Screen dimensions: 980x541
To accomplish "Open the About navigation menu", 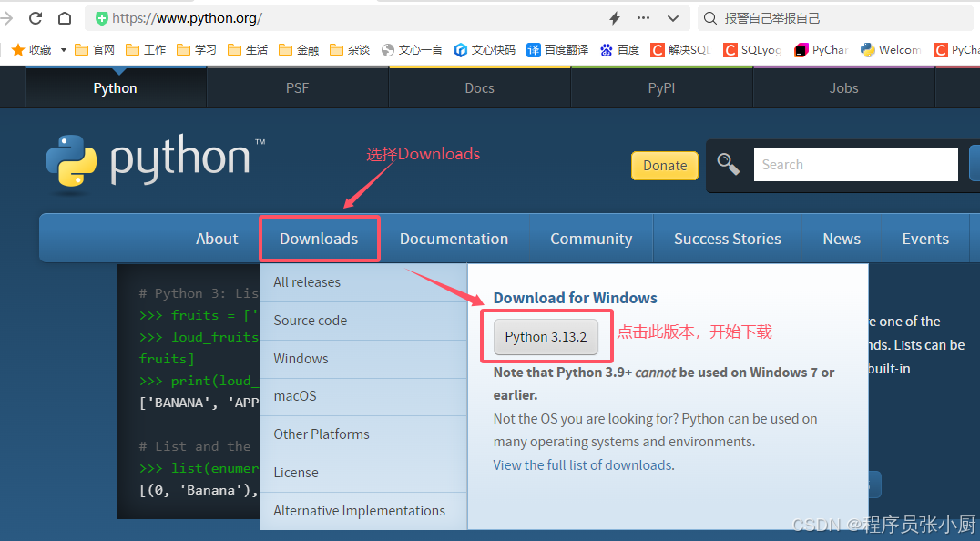I will (217, 239).
